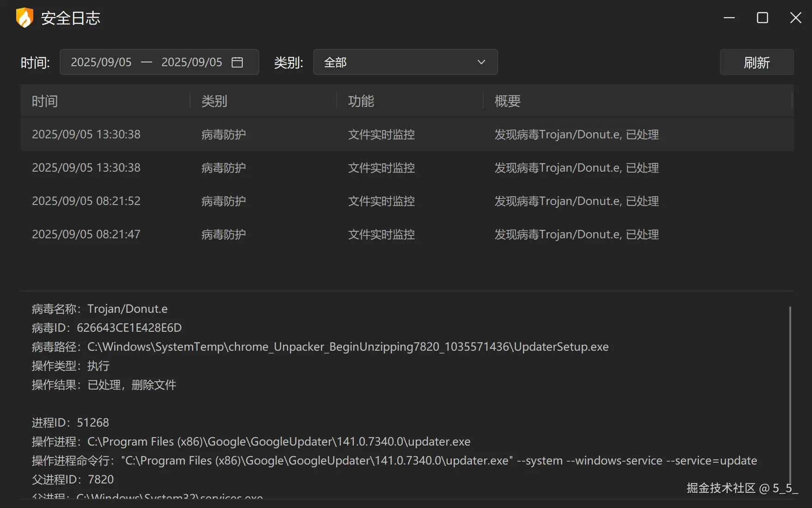The width and height of the screenshot is (812, 508).
Task: Select the log entry at 08:21:52
Action: click(x=277, y=201)
